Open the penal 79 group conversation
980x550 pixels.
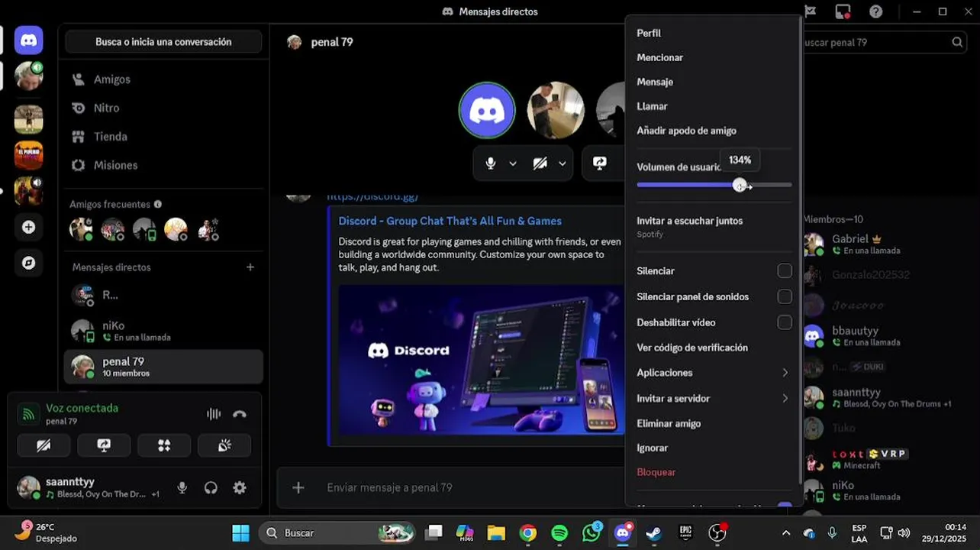tap(163, 367)
